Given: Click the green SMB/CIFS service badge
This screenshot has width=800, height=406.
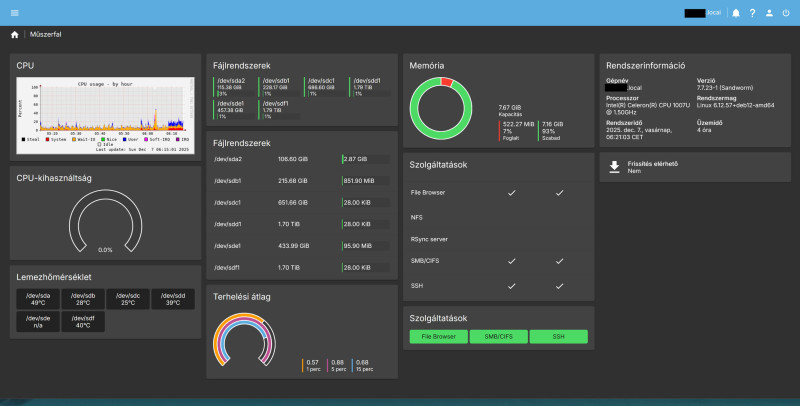Looking at the screenshot, I should pos(498,337).
